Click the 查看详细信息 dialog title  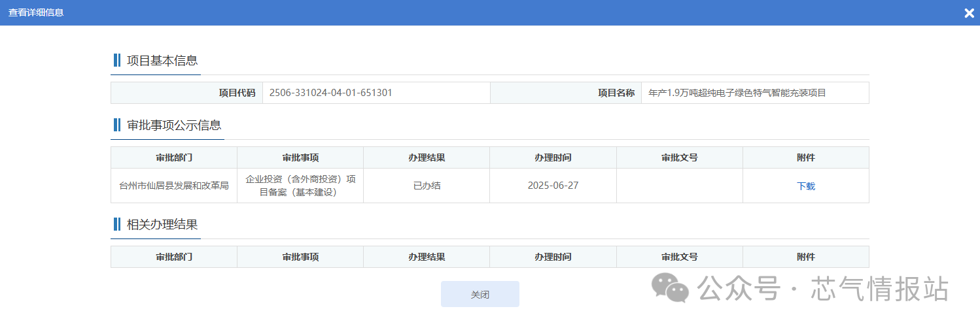(36, 12)
